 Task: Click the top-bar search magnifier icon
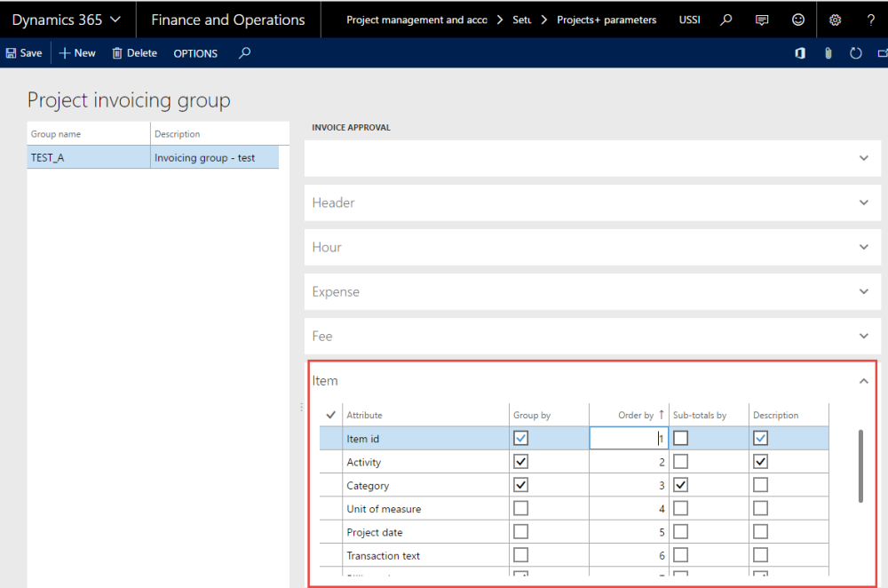(x=726, y=19)
